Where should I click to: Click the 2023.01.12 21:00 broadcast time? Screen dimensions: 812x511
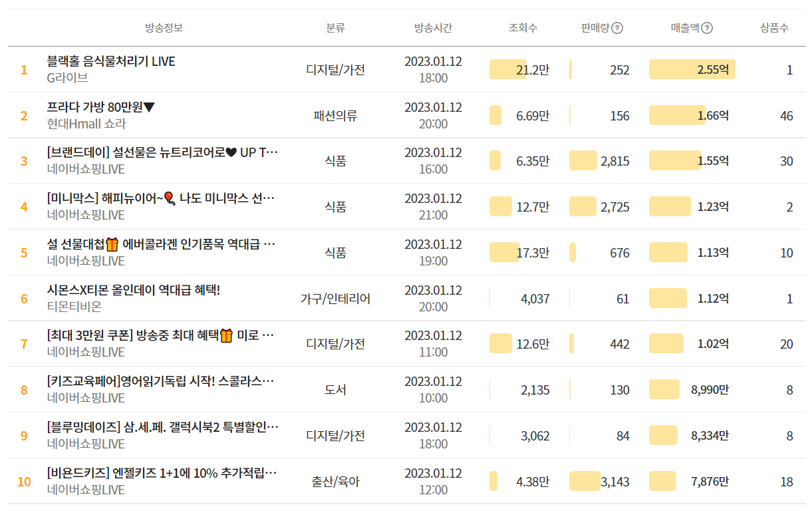(x=433, y=206)
